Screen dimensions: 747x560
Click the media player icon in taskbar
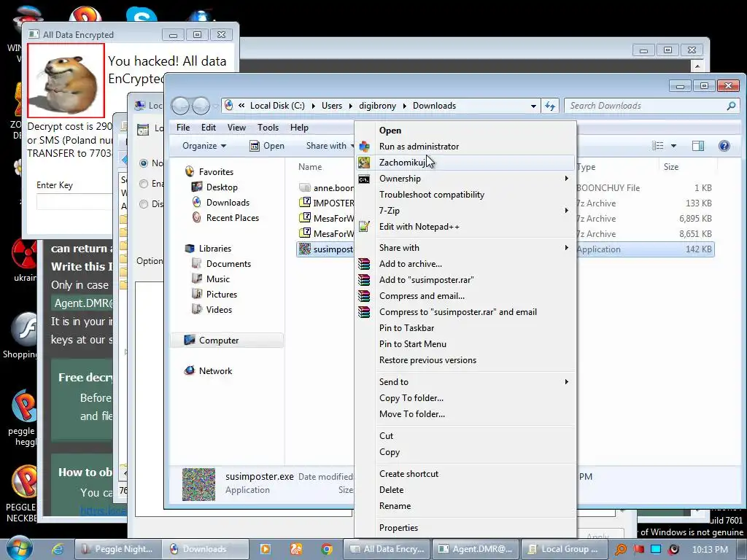click(x=266, y=549)
